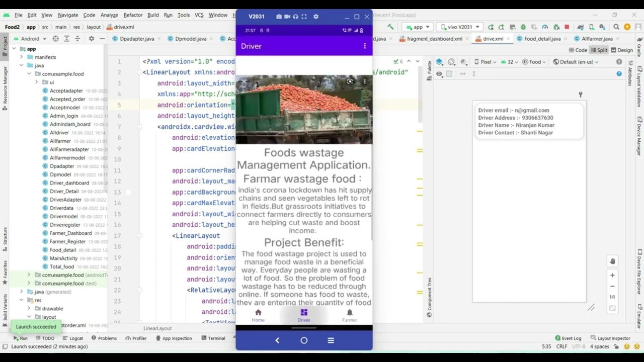Image resolution: width=644 pixels, height=362 pixels.
Task: Expand the drawable folder
Action: point(29,309)
